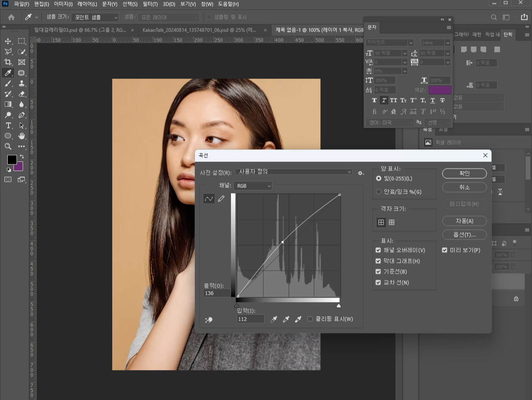This screenshot has height=400, width=532.
Task: Open the font family dropdown in Character panel
Action: pos(389,43)
